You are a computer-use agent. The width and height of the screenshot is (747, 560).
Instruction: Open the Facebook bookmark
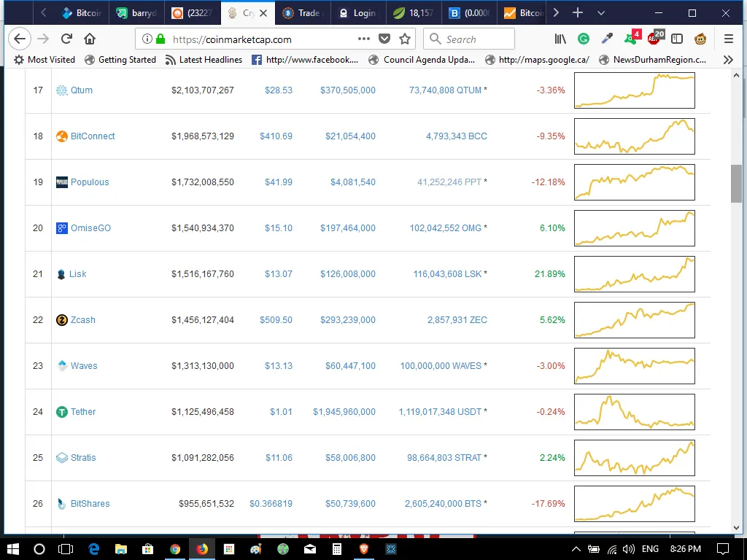pos(305,60)
